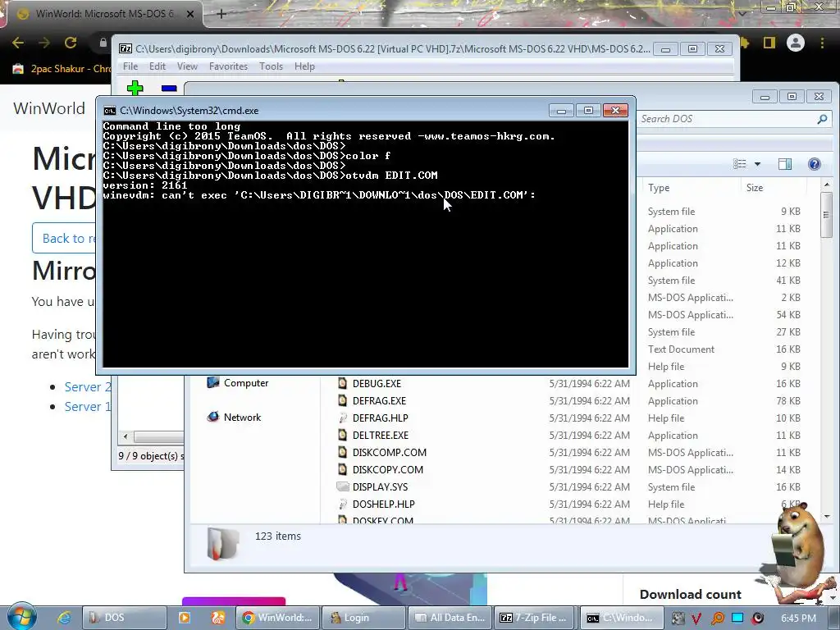This screenshot has height=630, width=840.
Task: Click the red V tray icon
Action: [696, 619]
